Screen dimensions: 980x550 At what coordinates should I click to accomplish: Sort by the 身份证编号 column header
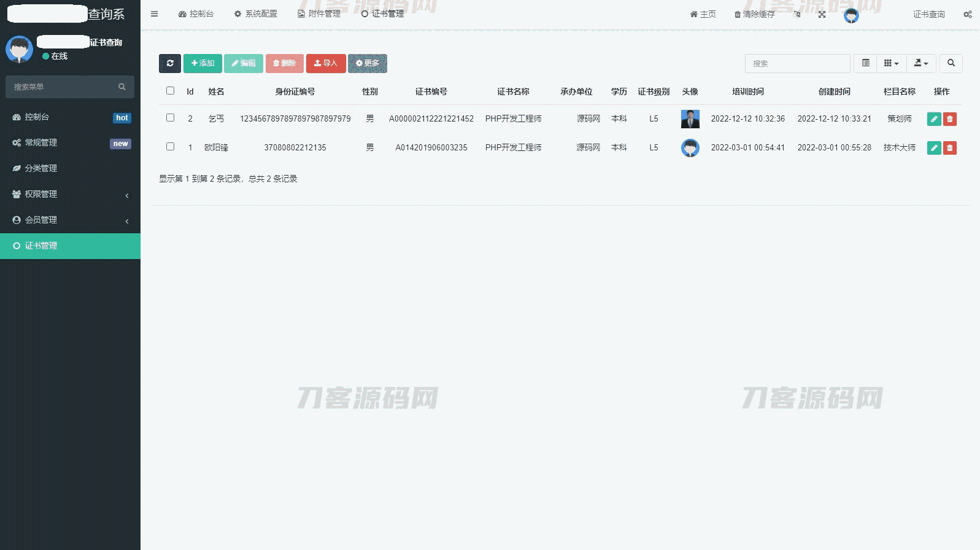(295, 92)
